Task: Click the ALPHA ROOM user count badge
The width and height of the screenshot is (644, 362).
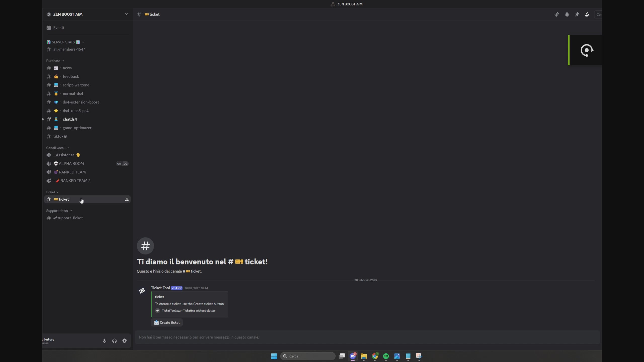Action: 122,164
